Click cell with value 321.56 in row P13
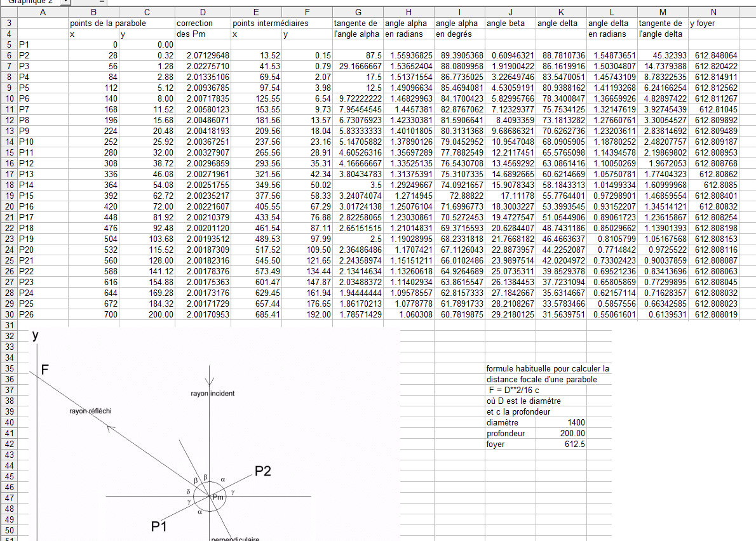Screen dimensions: 756x541 coord(256,174)
